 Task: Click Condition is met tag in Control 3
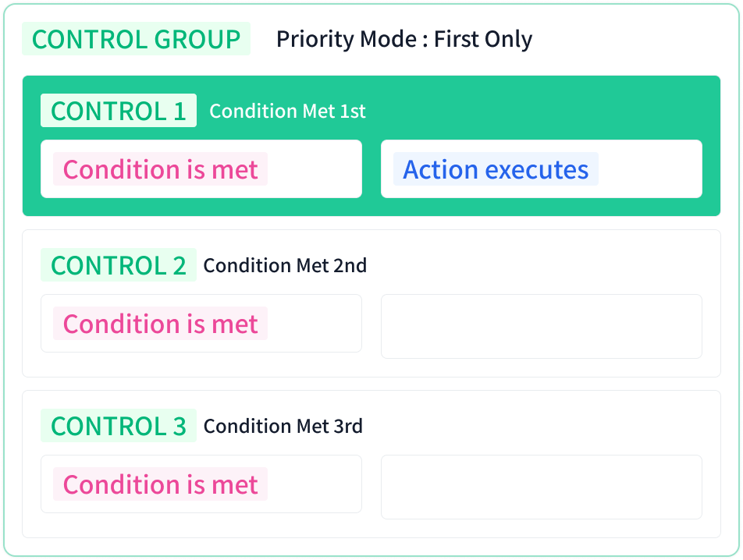160,484
